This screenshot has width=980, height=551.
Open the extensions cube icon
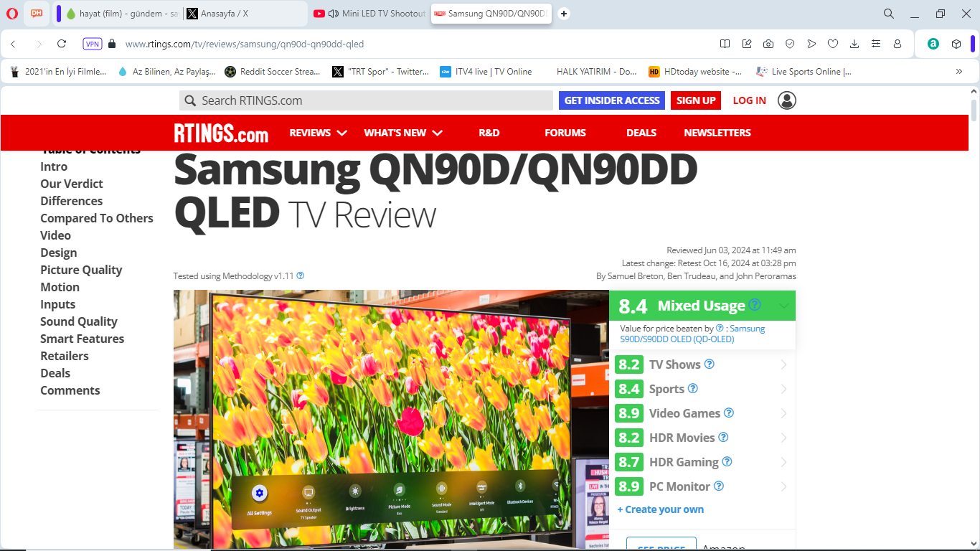pos(956,44)
